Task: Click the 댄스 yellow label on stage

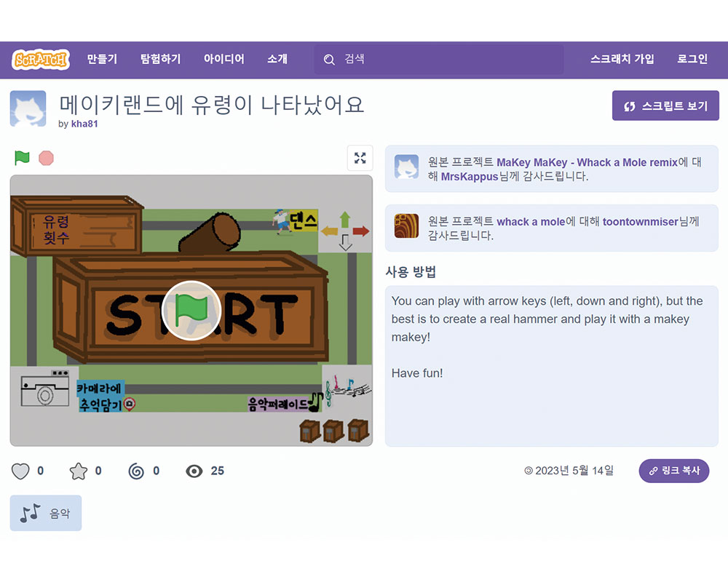Action: click(303, 220)
